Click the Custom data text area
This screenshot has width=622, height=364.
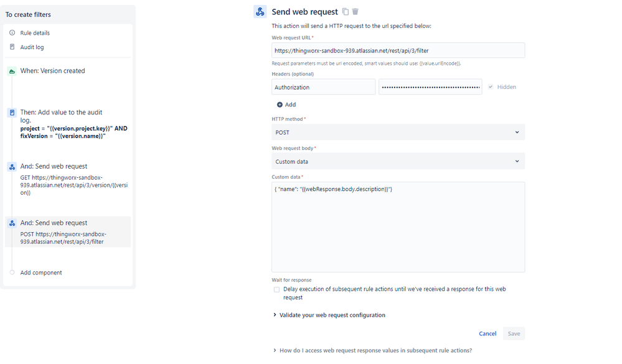398,227
